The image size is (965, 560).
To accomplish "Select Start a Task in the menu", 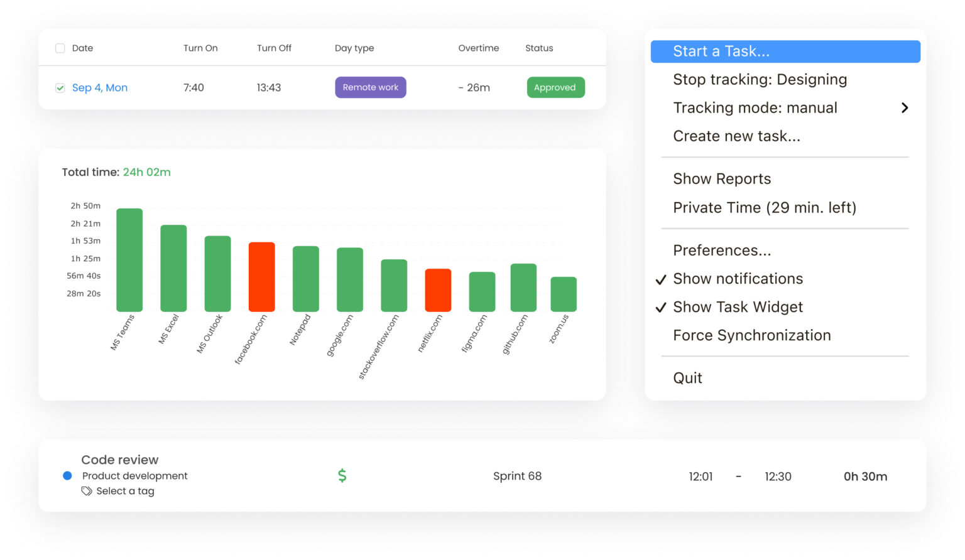I will point(721,51).
